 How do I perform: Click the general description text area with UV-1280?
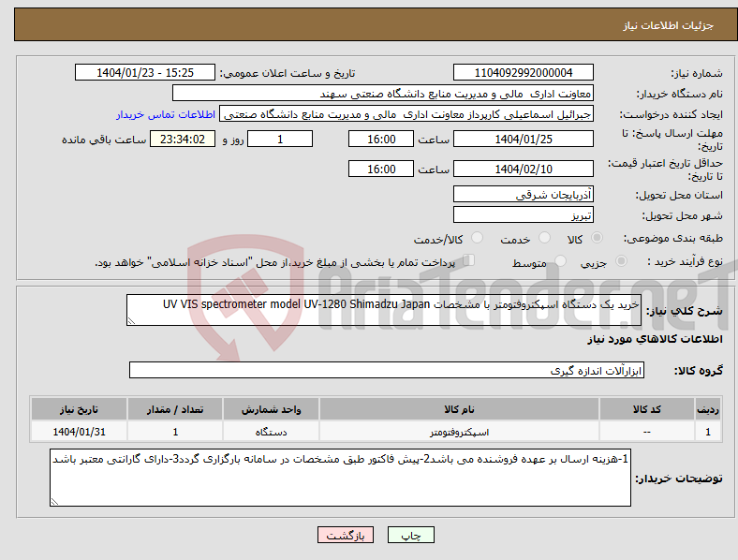384,310
